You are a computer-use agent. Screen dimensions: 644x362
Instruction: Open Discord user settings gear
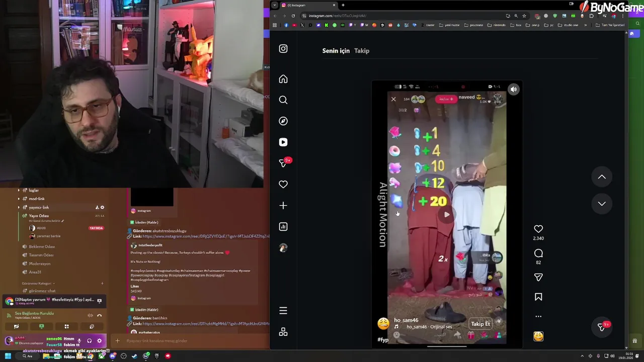(99, 340)
